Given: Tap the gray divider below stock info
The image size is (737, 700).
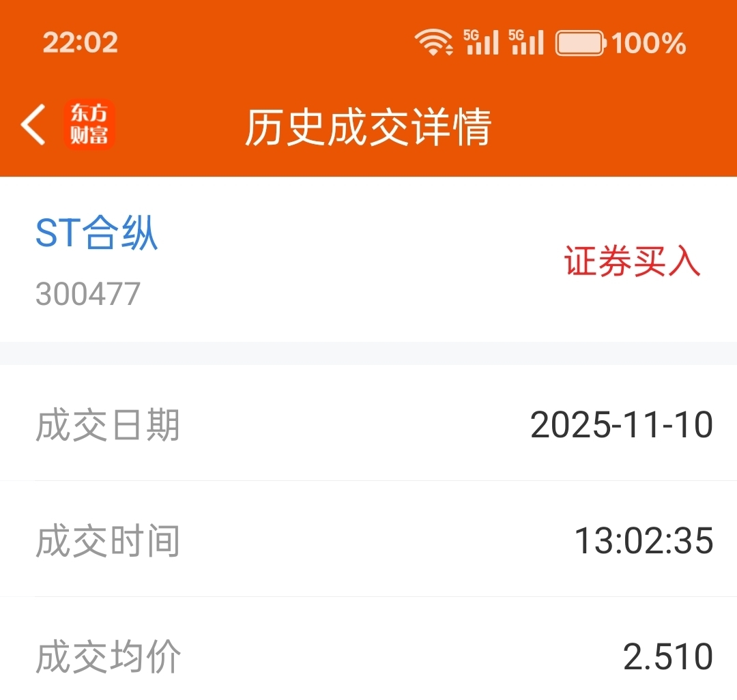Looking at the screenshot, I should [369, 353].
